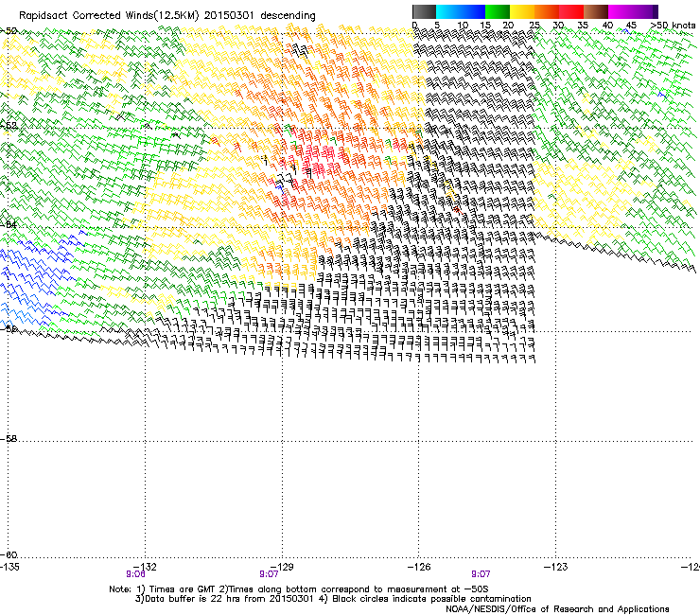Image resolution: width=700 pixels, height=615 pixels.
Task: Click the 'Data buffer is 22 hrs' note line
Action: pyautogui.click(x=333, y=599)
